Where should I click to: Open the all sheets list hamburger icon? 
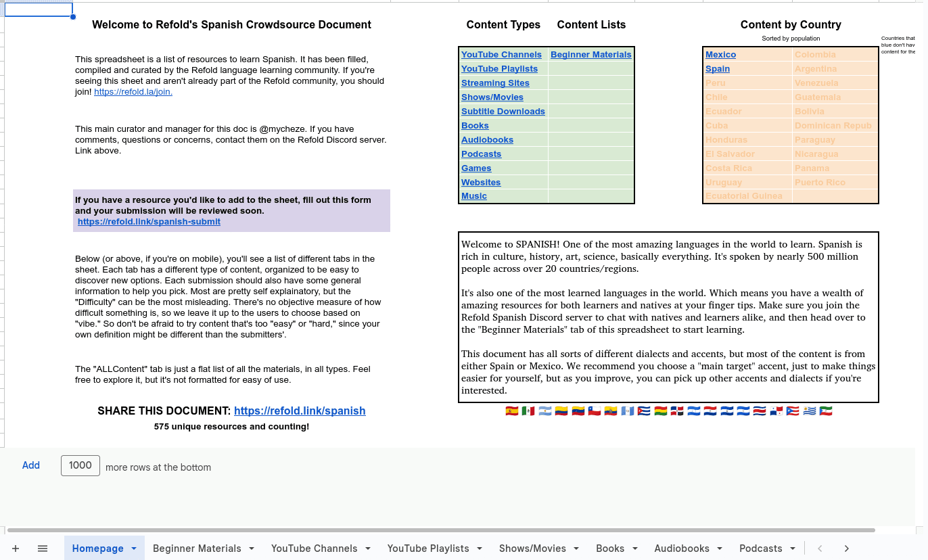pyautogui.click(x=42, y=549)
